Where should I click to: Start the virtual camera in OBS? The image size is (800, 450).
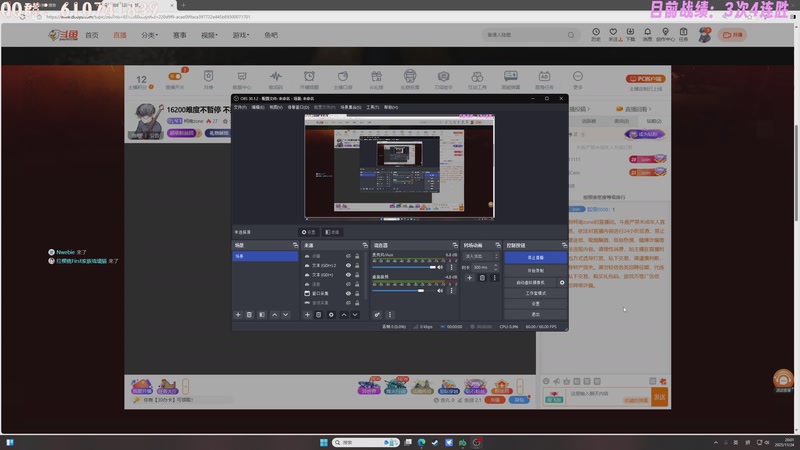531,283
